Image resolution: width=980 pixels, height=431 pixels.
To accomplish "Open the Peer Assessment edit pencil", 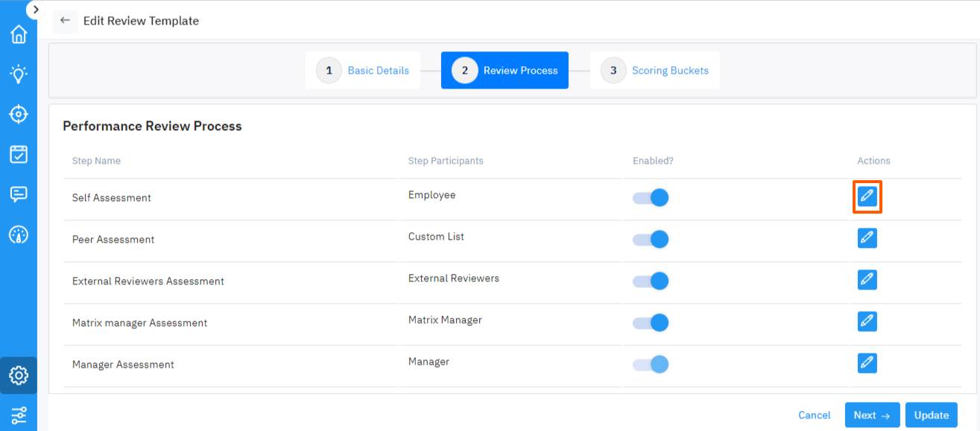I will point(867,238).
